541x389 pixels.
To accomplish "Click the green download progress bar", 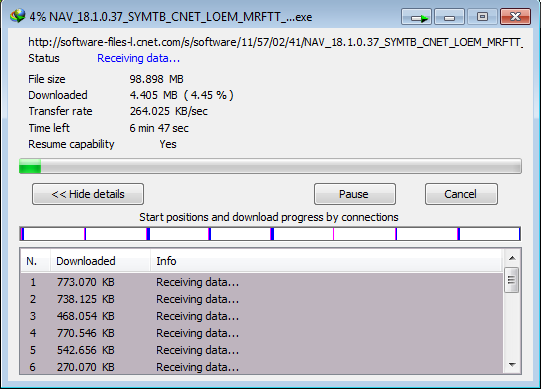I will (x=270, y=166).
